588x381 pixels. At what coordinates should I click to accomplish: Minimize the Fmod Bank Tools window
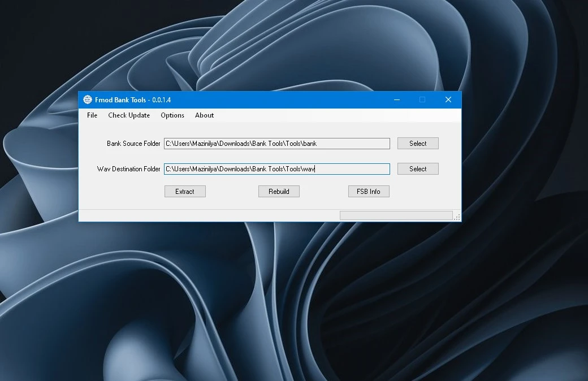pos(397,99)
